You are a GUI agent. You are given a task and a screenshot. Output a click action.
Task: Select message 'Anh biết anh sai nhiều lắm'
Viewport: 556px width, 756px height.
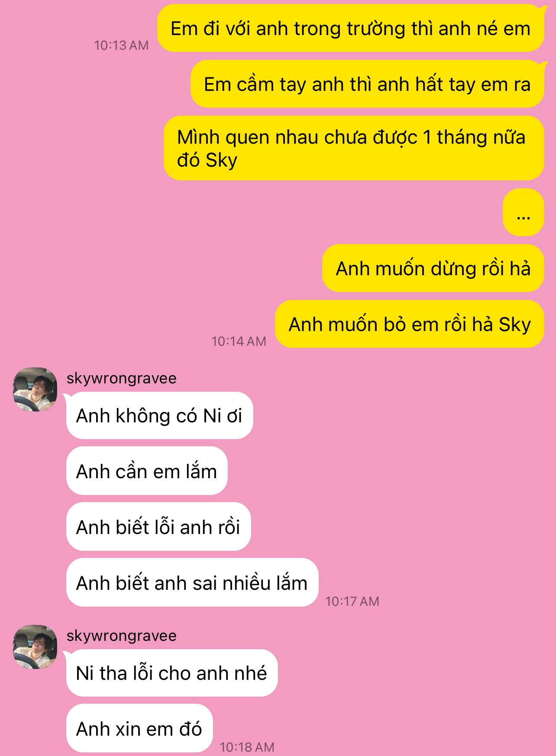click(x=192, y=582)
